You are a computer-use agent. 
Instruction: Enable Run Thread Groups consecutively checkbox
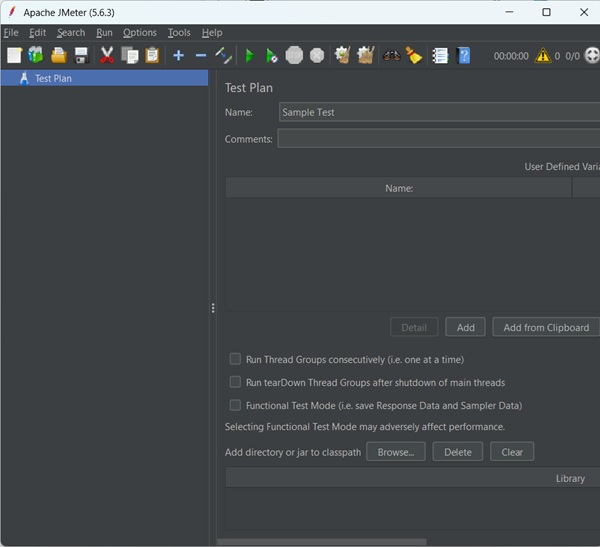click(x=235, y=359)
